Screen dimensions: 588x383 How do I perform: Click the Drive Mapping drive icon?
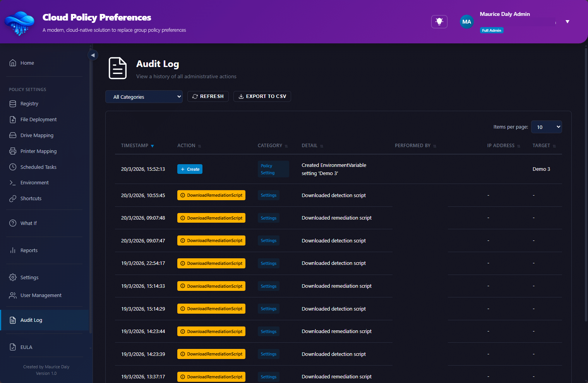(13, 136)
